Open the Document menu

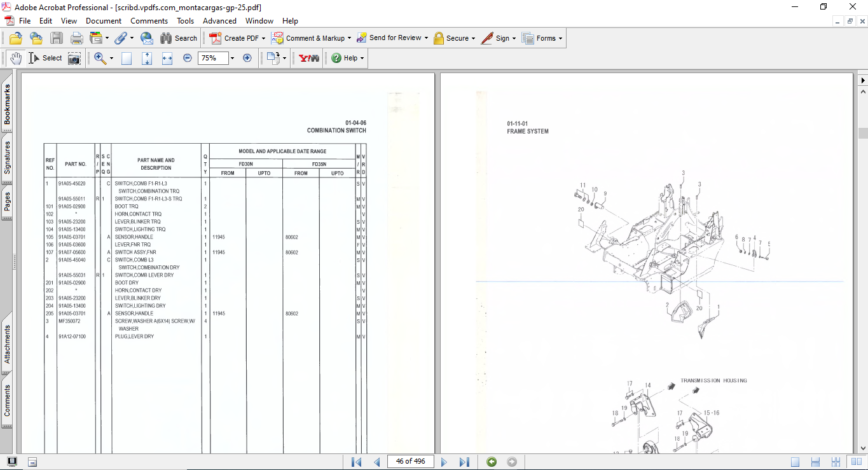[104, 21]
